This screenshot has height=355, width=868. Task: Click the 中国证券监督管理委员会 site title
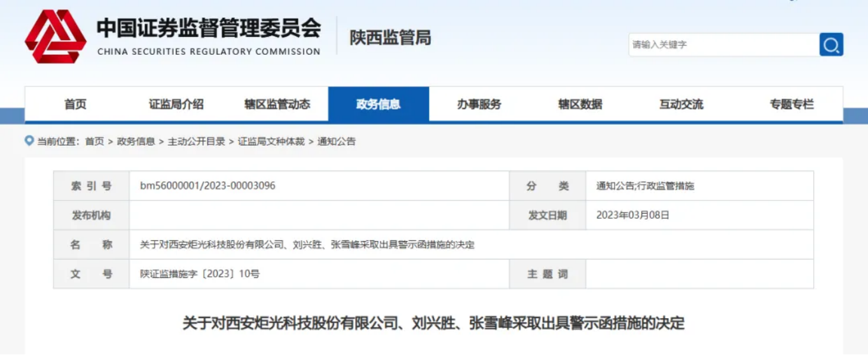pos(209,29)
